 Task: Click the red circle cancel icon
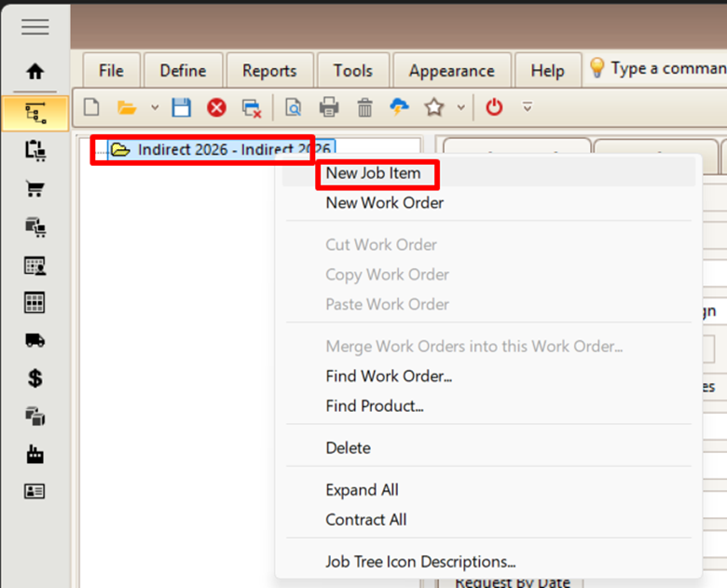(x=216, y=108)
